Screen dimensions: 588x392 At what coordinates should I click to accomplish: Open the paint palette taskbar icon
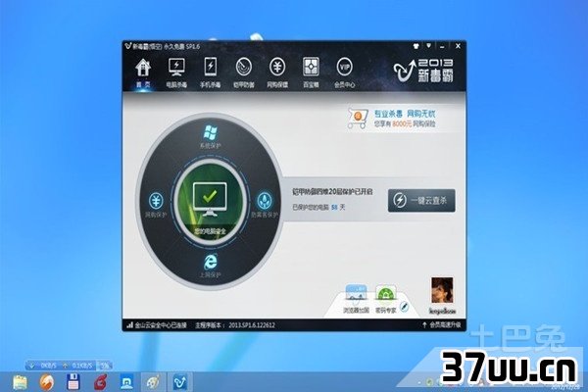pos(154,382)
